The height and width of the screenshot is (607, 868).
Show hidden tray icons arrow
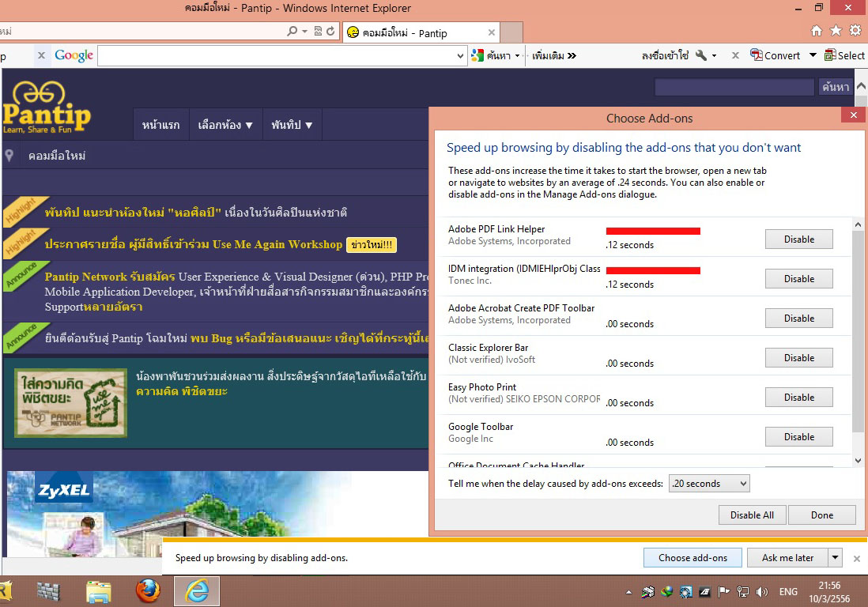tap(628, 592)
